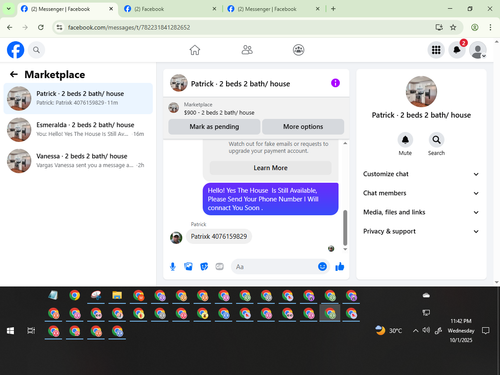
Task: Open File Explorer from the taskbar
Action: pos(117,295)
